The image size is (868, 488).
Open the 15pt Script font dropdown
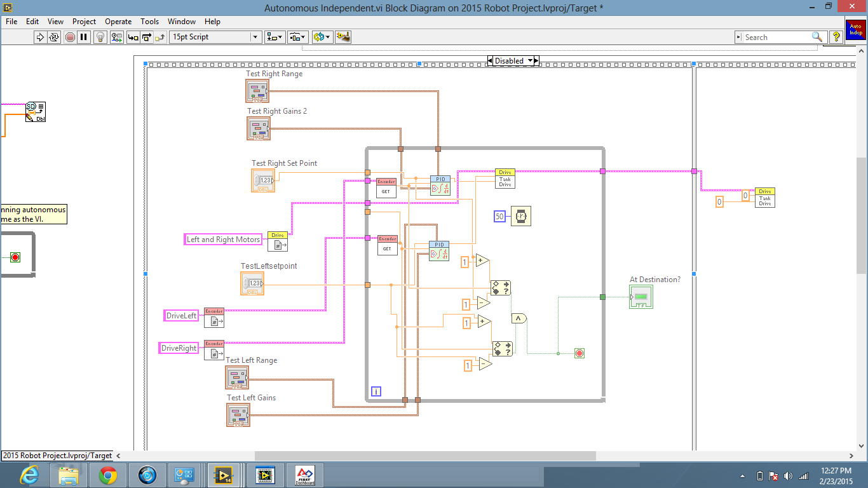(x=216, y=37)
